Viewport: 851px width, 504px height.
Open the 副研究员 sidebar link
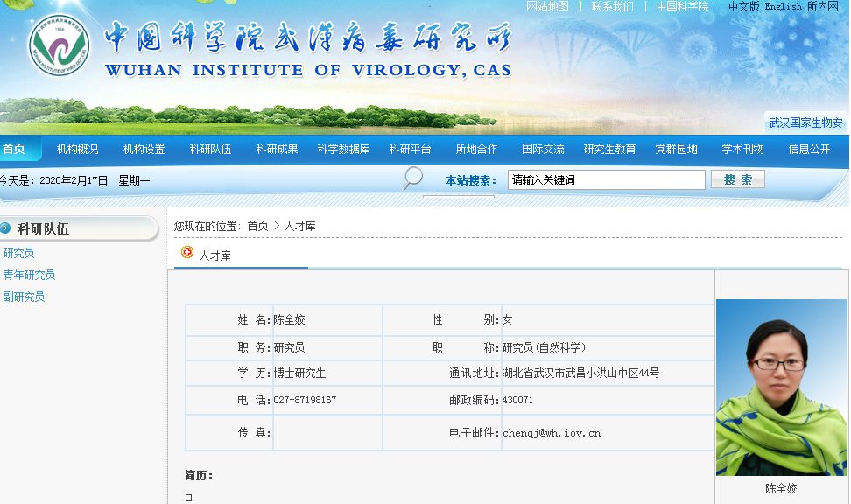point(24,297)
